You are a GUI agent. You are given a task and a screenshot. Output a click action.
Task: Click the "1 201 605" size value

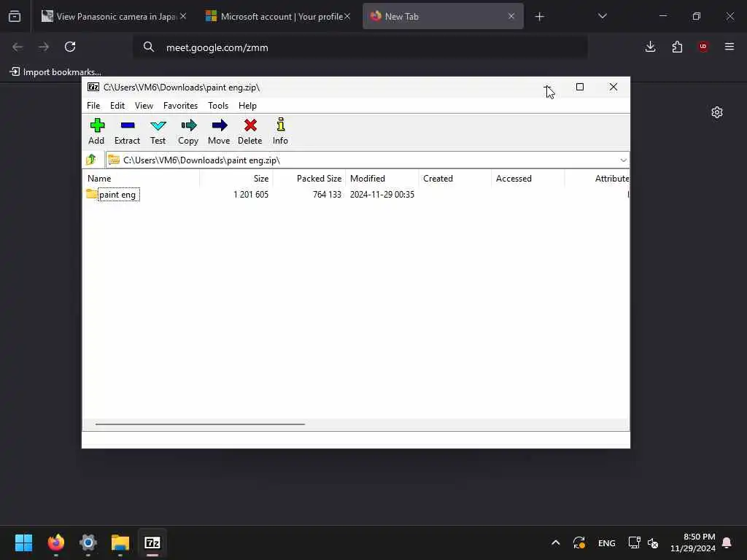(251, 194)
